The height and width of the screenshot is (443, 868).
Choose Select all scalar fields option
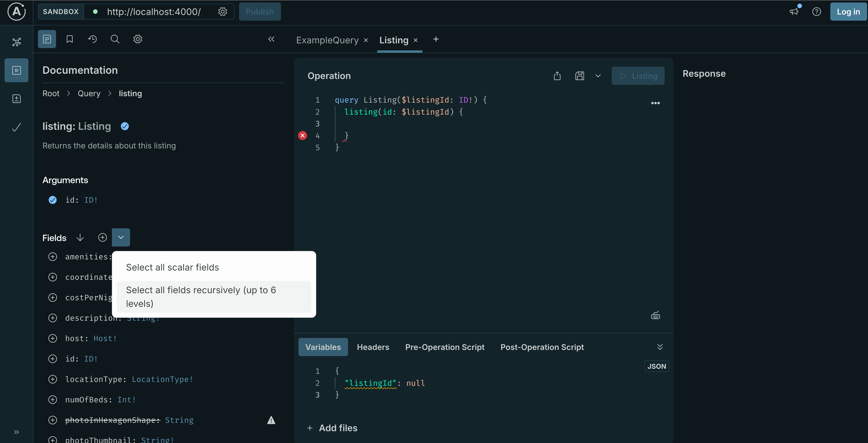point(173,267)
